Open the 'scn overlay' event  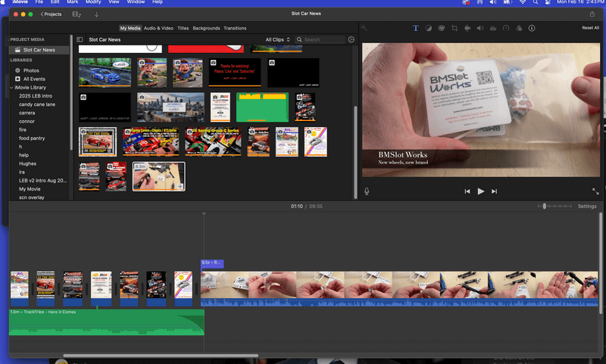(x=32, y=198)
